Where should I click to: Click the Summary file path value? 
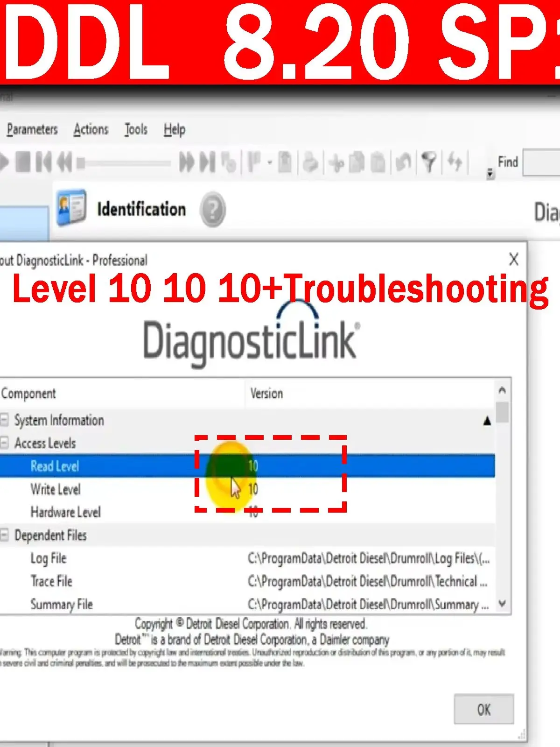tap(368, 605)
